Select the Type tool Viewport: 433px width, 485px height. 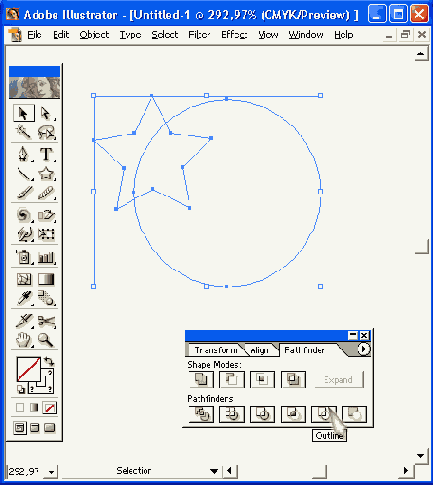coord(46,154)
